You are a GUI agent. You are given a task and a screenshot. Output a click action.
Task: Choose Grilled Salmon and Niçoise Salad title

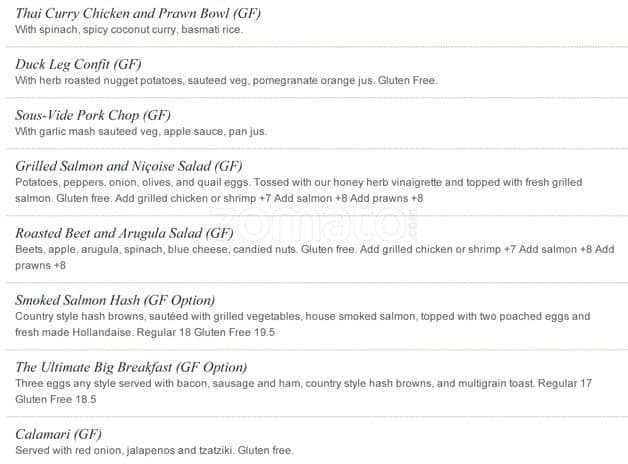[129, 166]
